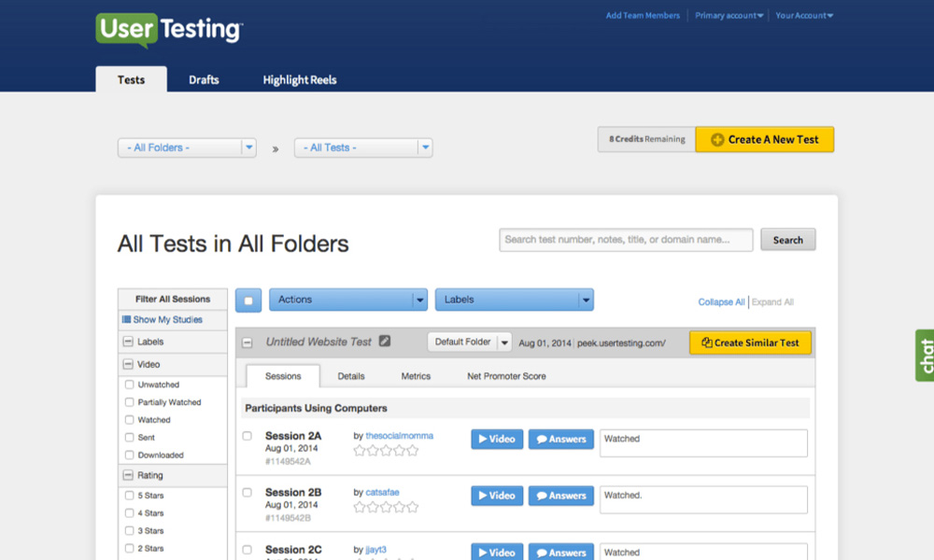Click the Show My Studies grid icon
The image size is (934, 560).
pos(127,320)
